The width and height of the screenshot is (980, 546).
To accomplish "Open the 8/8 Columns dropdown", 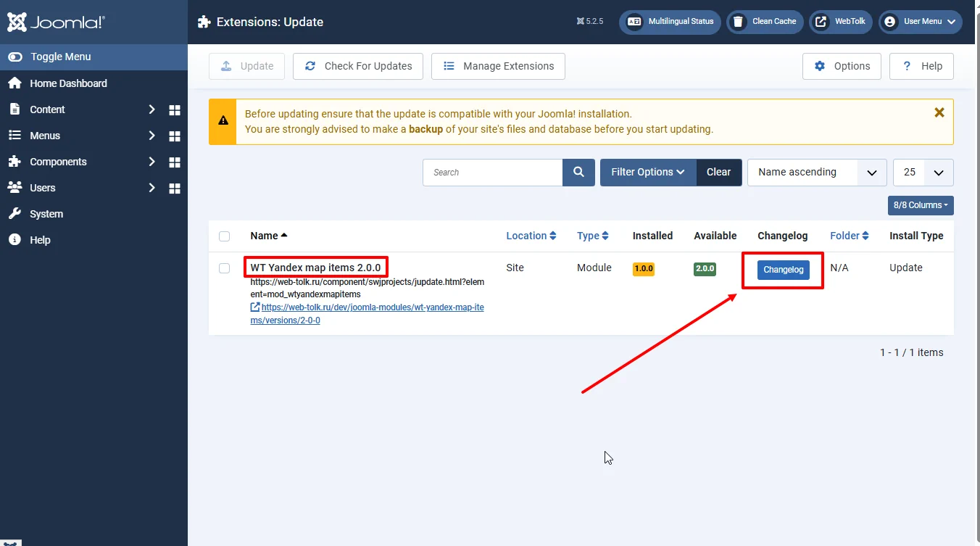I will (x=921, y=205).
